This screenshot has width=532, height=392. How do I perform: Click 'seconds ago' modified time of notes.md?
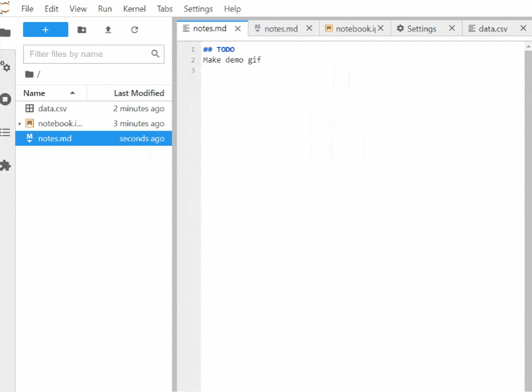[142, 138]
